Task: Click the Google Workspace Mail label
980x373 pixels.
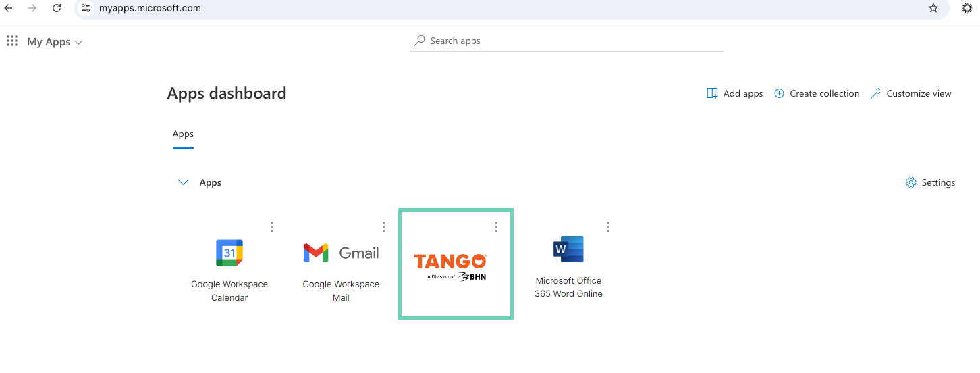Action: click(x=341, y=291)
